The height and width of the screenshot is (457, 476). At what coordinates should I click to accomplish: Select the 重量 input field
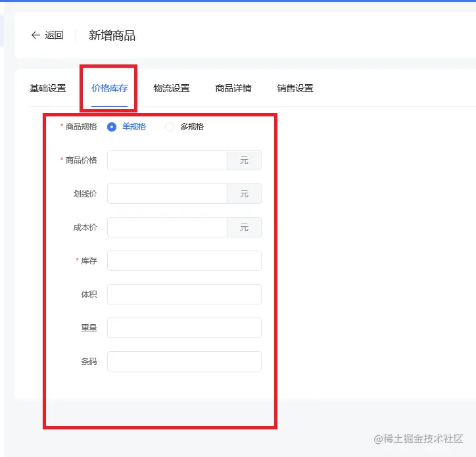coord(184,327)
